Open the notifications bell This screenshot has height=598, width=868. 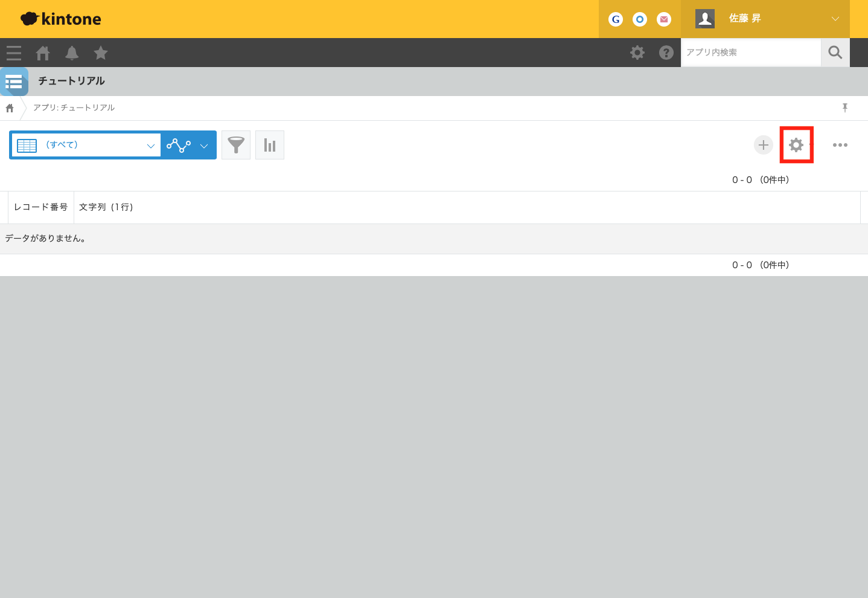72,53
